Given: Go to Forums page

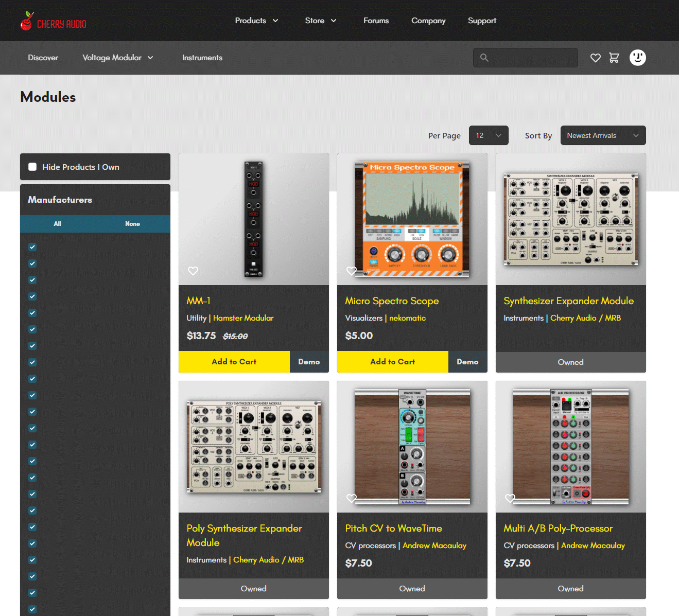Looking at the screenshot, I should [x=376, y=21].
